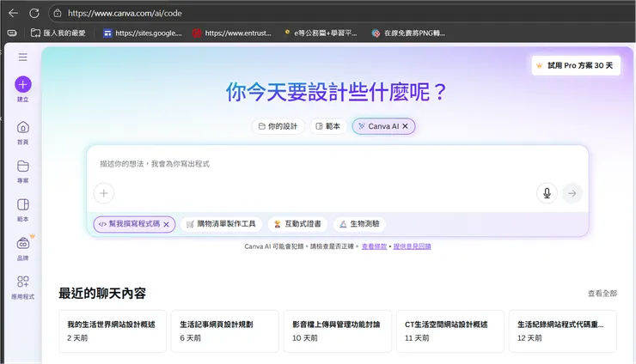
Task: Click the browser address bar URL
Action: pyautogui.click(x=125, y=13)
